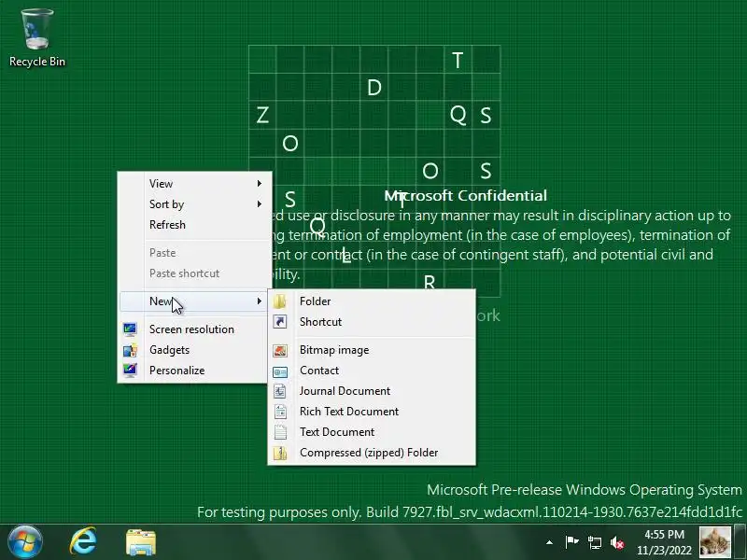The image size is (747, 560).
Task: Click the Journal Document icon
Action: pos(279,391)
